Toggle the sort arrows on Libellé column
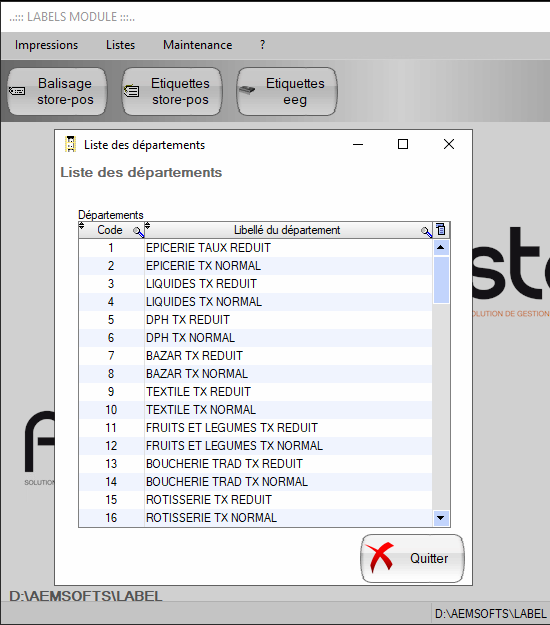550x625 pixels. pos(147,226)
